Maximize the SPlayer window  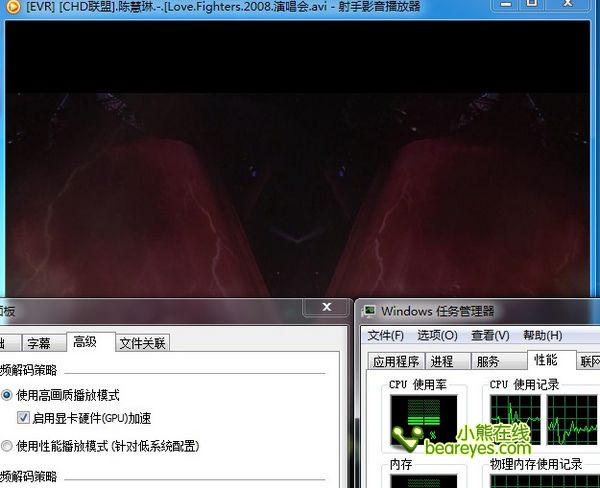pos(532,4)
